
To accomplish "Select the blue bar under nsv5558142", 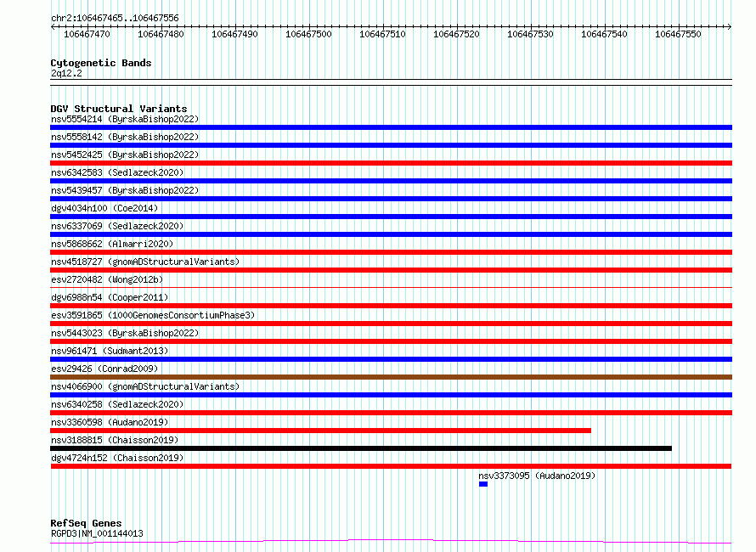I will click(x=391, y=145).
